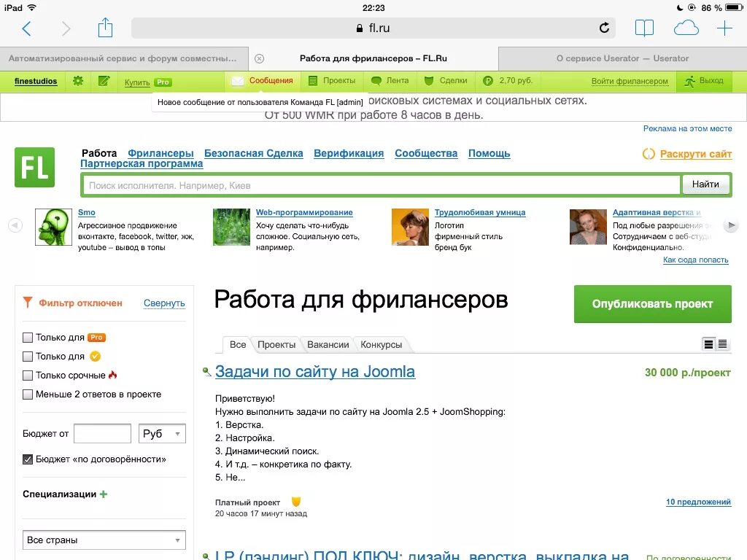The height and width of the screenshot is (560, 747).
Task: Switch to the Userator Safari tab
Action: (622, 58)
